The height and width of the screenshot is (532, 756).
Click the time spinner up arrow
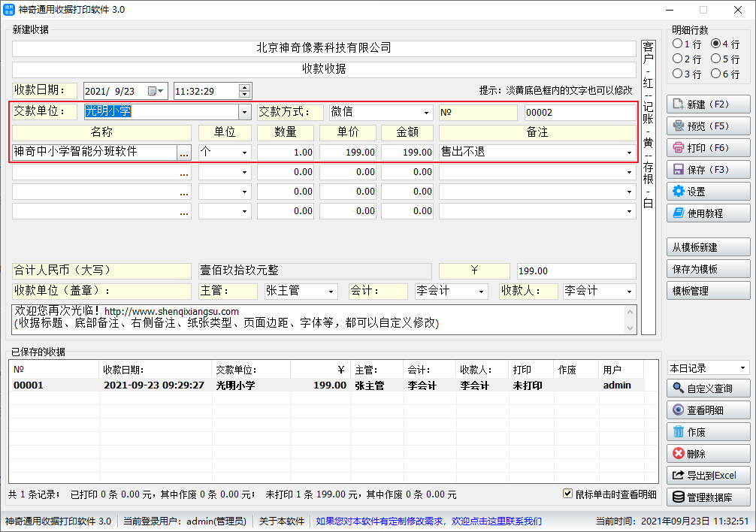[x=245, y=88]
